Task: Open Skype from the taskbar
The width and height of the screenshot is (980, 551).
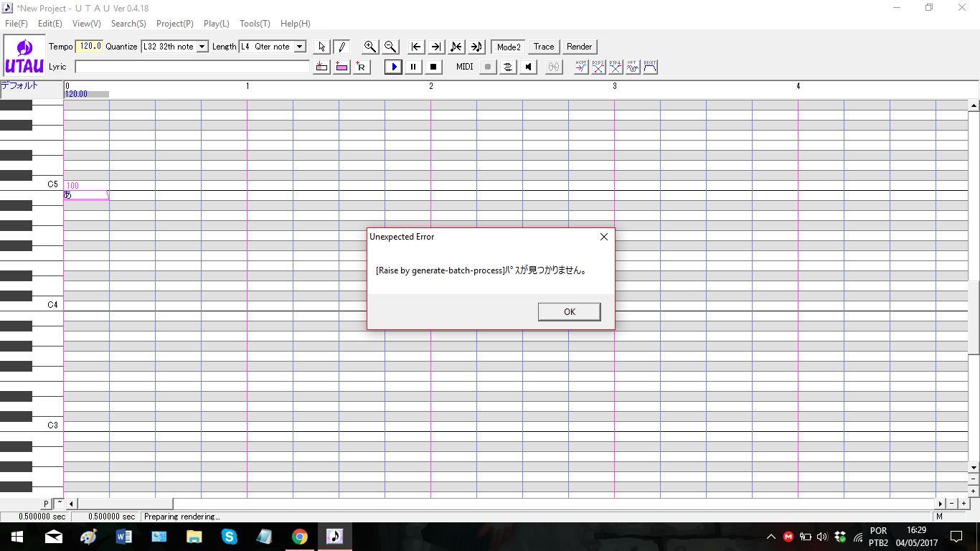Action: coord(230,537)
